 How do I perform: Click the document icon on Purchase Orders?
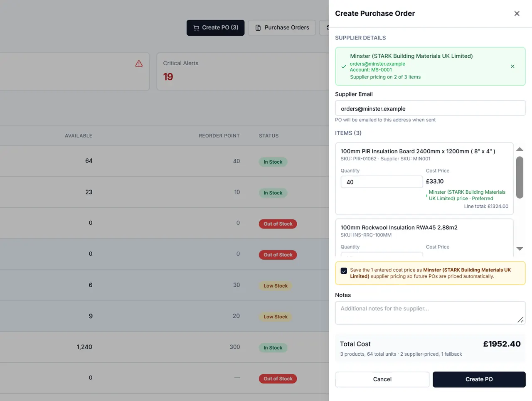[x=258, y=28]
